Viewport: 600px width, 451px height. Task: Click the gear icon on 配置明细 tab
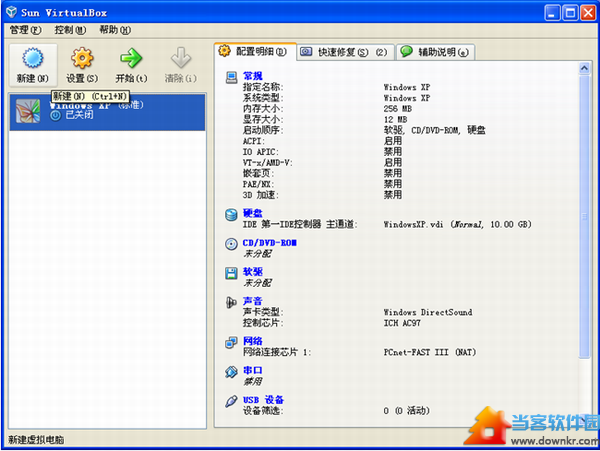click(224, 51)
